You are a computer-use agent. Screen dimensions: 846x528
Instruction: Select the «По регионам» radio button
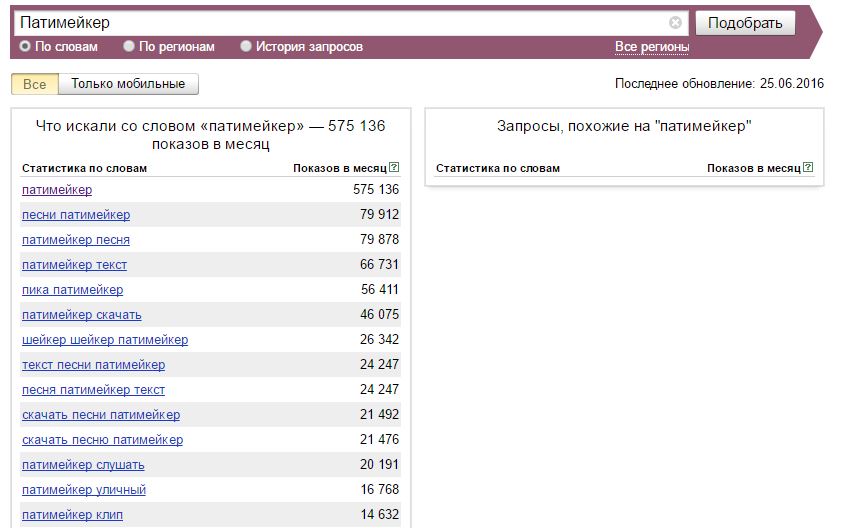tap(129, 47)
